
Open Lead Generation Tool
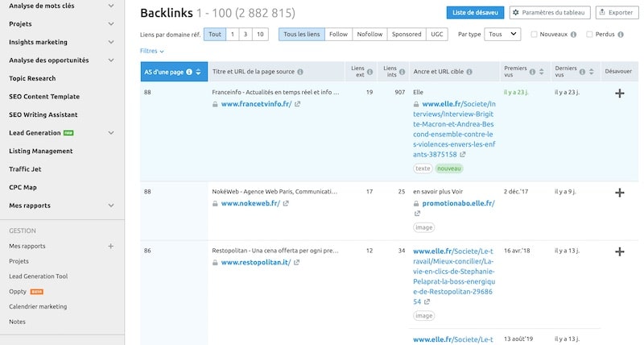(x=38, y=276)
